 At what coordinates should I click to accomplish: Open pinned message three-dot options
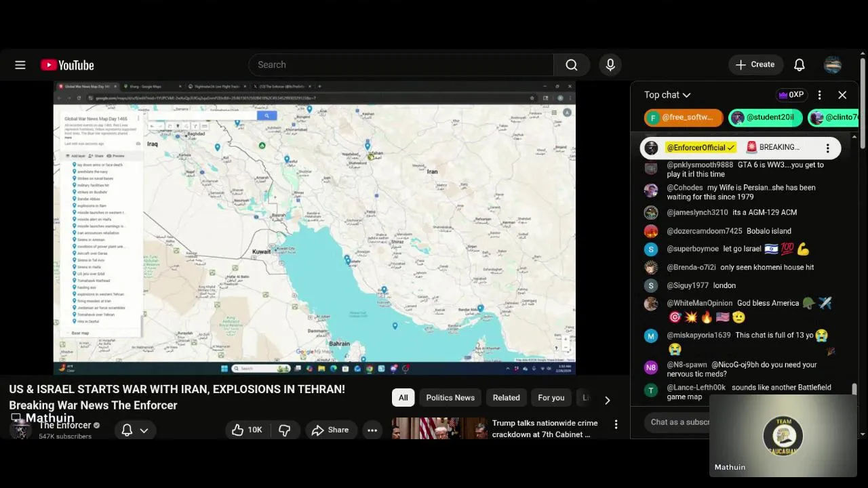pos(827,148)
